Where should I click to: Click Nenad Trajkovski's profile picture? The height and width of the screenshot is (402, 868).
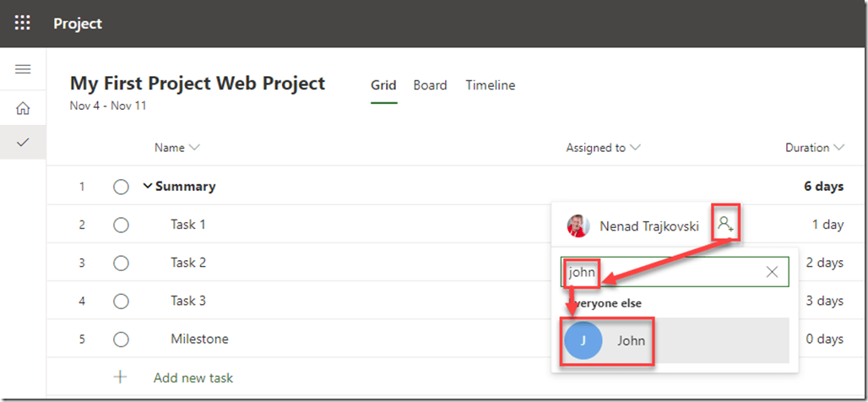point(578,225)
